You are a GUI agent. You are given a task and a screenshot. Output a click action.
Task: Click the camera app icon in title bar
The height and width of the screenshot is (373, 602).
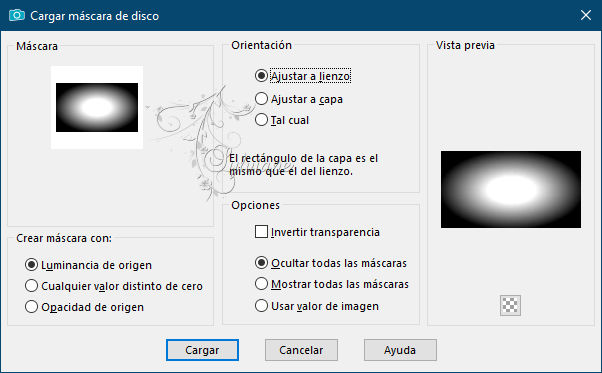pos(17,15)
